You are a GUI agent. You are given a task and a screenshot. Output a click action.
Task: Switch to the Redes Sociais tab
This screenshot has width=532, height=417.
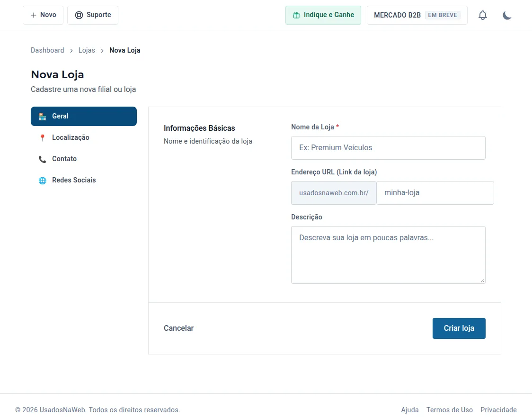[84, 181]
